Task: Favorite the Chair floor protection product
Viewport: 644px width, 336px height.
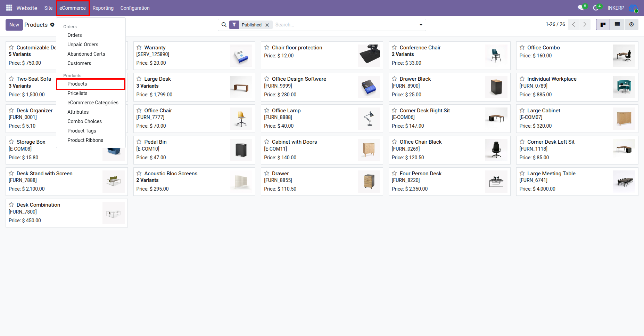Action: click(267, 47)
